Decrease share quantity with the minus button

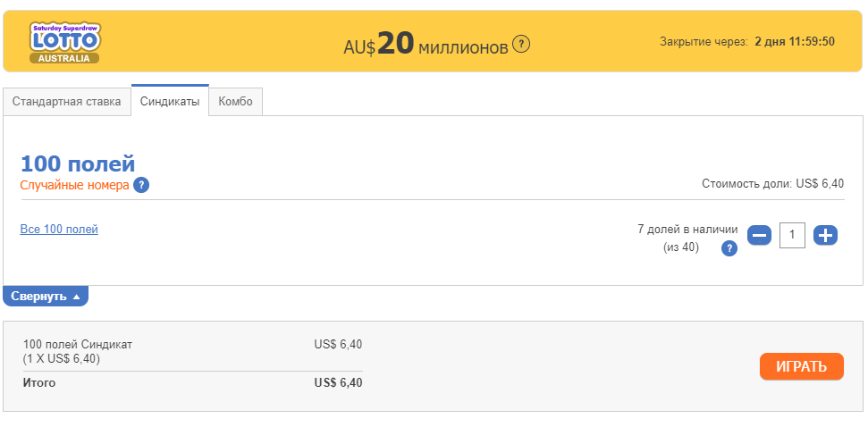pyautogui.click(x=759, y=236)
